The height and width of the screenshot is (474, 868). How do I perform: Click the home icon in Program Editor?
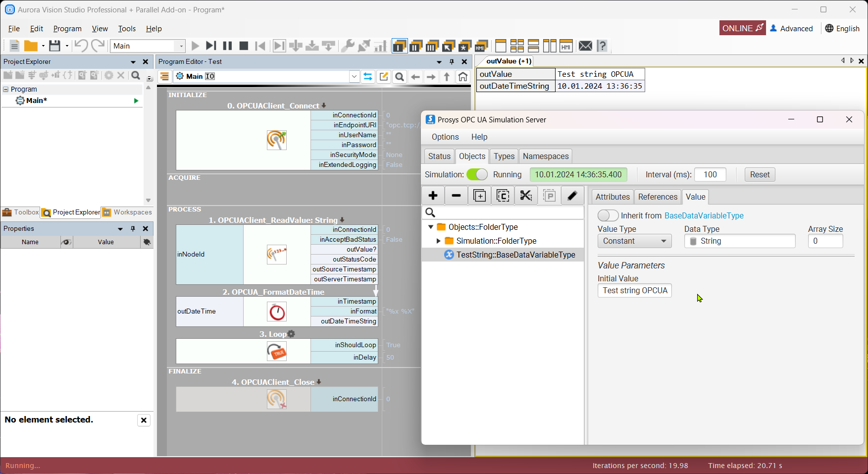462,77
